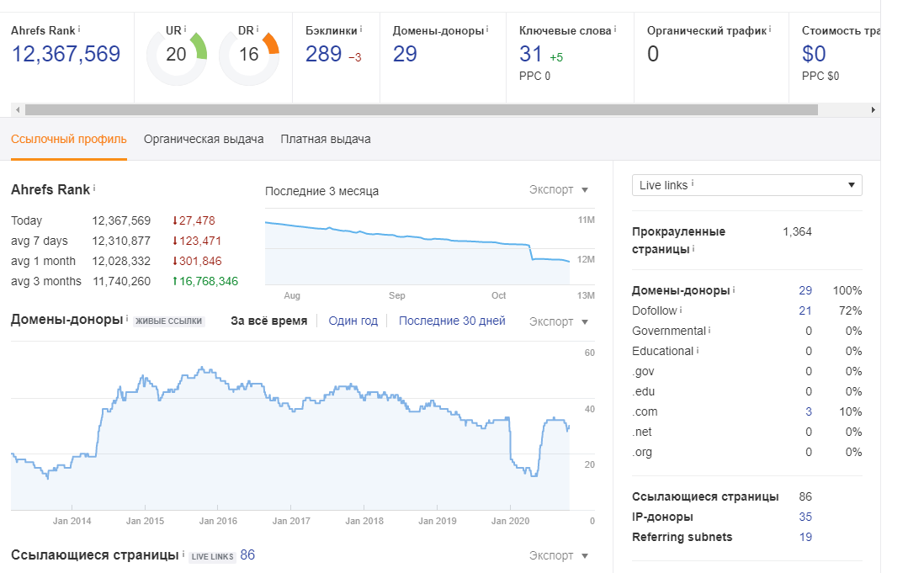Click info icon next to Ahrefs Rank header

[79, 29]
